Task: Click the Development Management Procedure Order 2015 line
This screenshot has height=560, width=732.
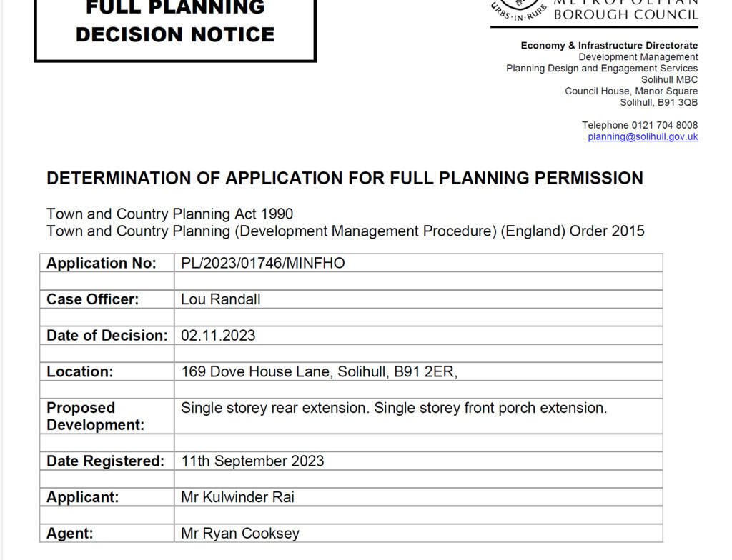Action: (x=345, y=231)
